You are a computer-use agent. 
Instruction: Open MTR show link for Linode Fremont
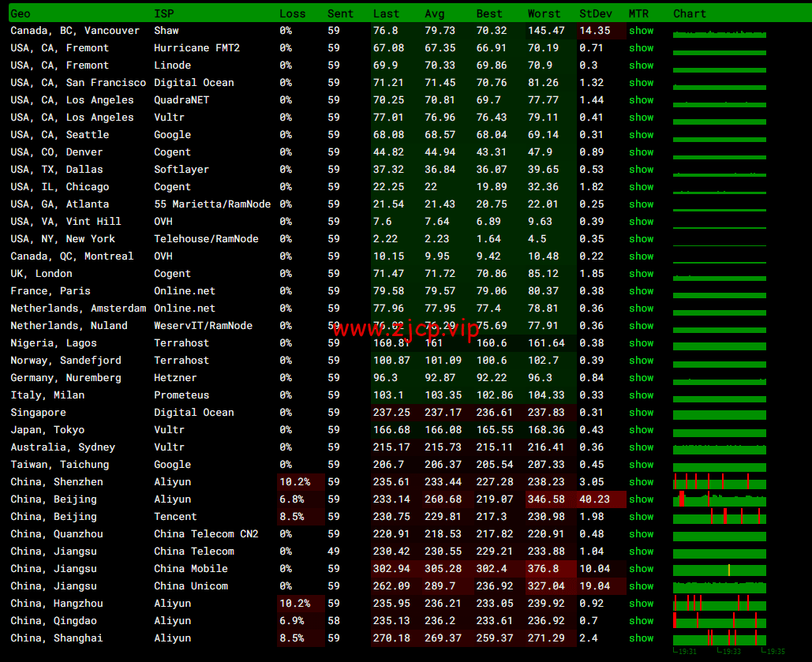pyautogui.click(x=641, y=65)
